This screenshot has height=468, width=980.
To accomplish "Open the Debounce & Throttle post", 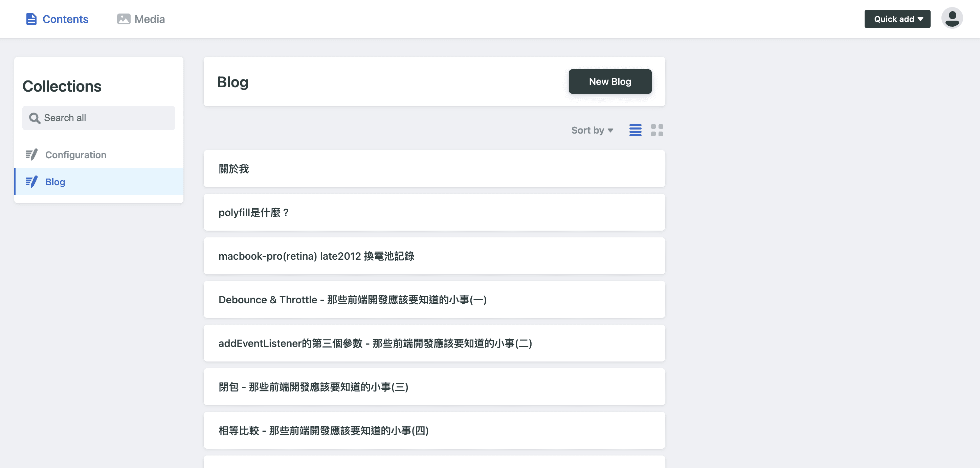I will [434, 300].
